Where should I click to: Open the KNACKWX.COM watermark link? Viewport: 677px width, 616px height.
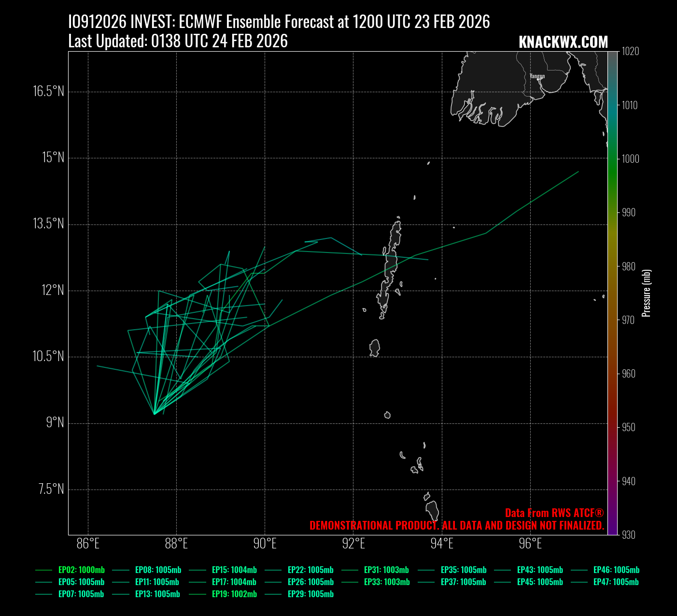coord(563,42)
